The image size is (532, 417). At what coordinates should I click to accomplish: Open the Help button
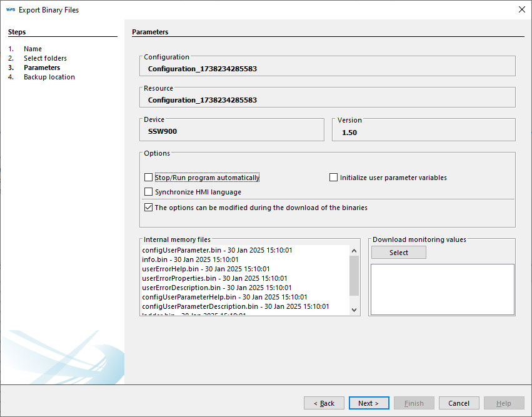click(x=503, y=403)
